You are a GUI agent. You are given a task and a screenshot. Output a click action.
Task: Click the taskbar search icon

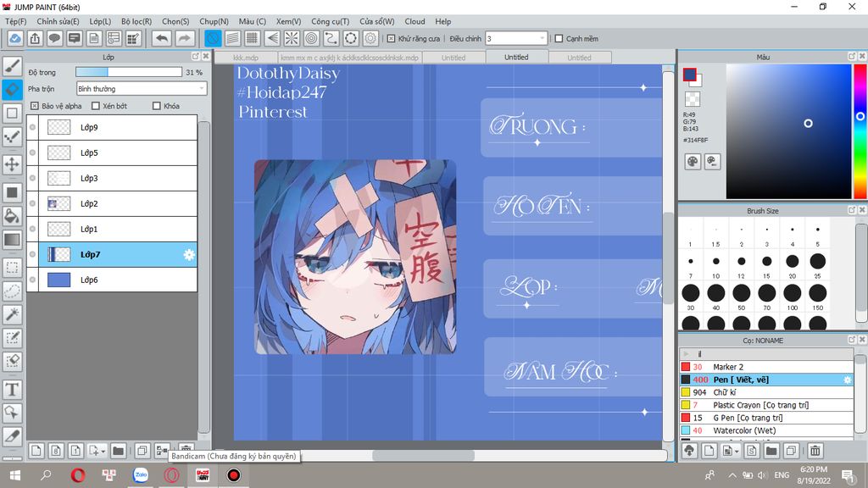tap(46, 475)
